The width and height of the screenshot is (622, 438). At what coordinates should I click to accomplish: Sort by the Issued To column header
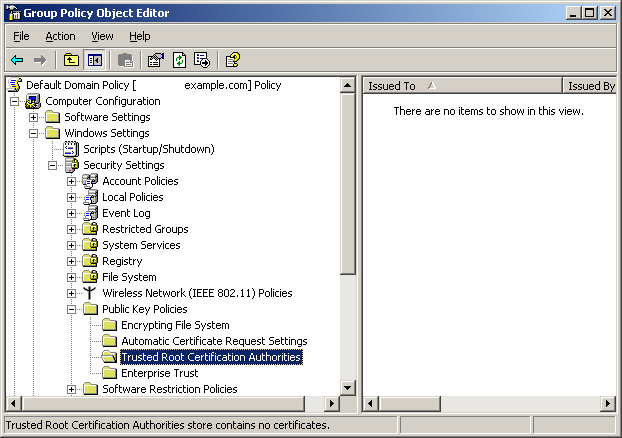tap(460, 86)
